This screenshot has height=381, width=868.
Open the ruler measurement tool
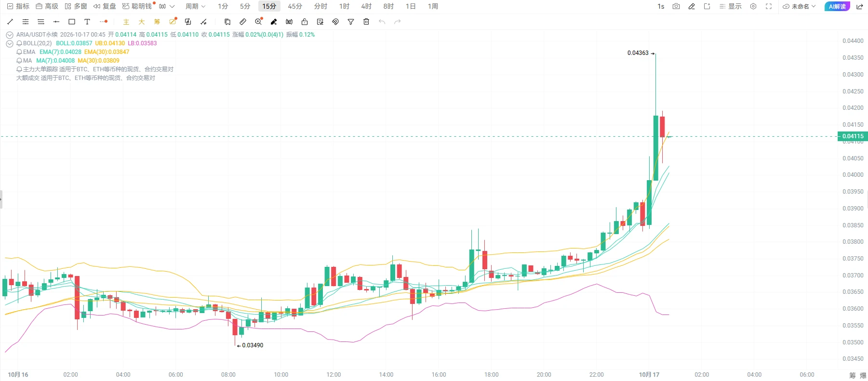coord(243,22)
